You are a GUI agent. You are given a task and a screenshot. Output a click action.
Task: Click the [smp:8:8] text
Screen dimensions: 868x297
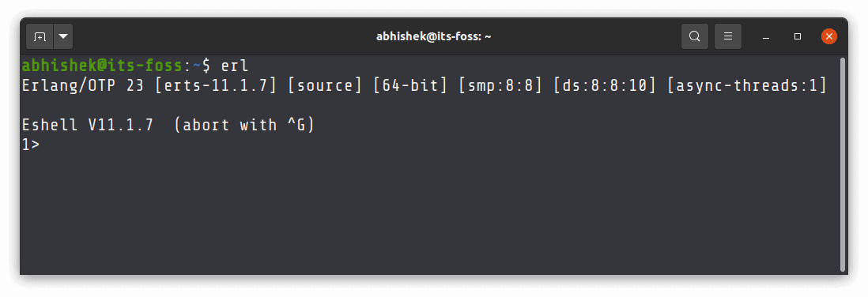pyautogui.click(x=500, y=86)
